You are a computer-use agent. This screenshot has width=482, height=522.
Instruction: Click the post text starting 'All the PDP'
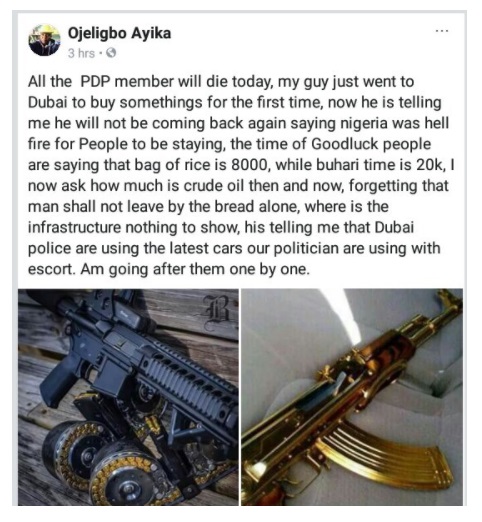(241, 175)
